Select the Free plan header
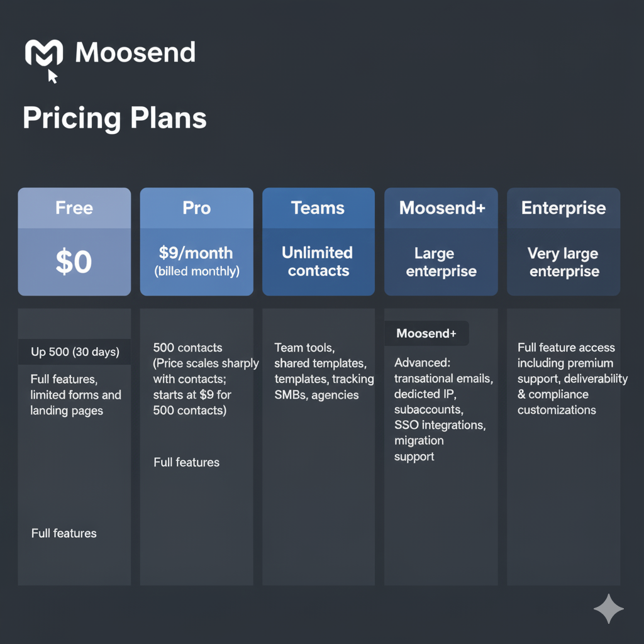Viewport: 644px width, 644px height. (x=74, y=208)
